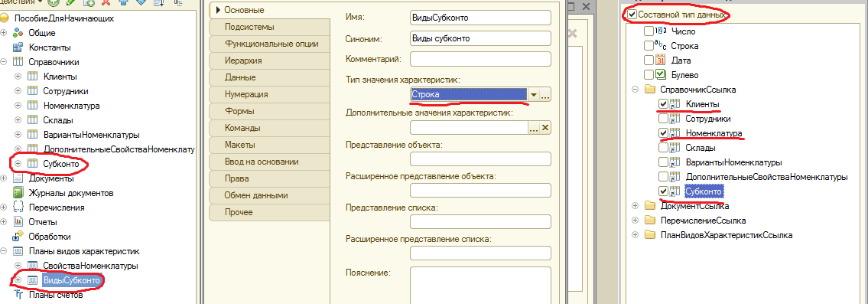
Task: Clear the Дополнительные значения характеристик field with X
Action: coord(545,128)
